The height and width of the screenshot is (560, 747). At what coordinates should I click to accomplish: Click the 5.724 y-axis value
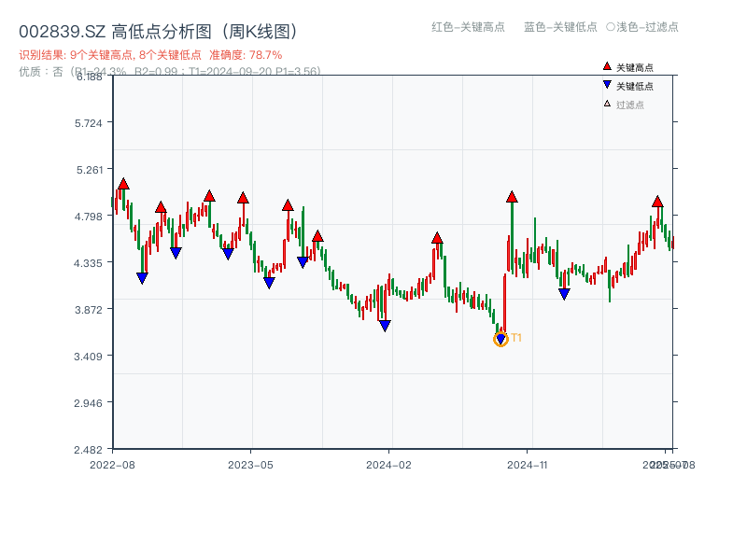[x=87, y=124]
